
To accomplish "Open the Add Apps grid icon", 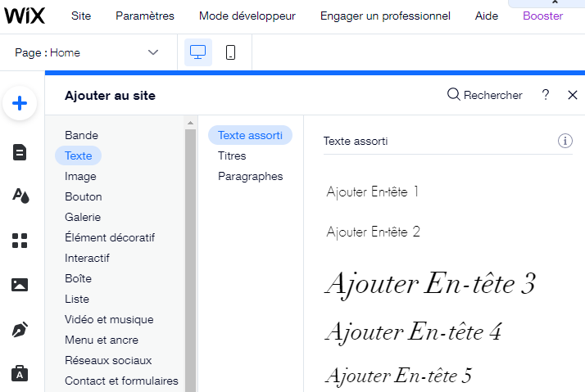I will (x=20, y=241).
